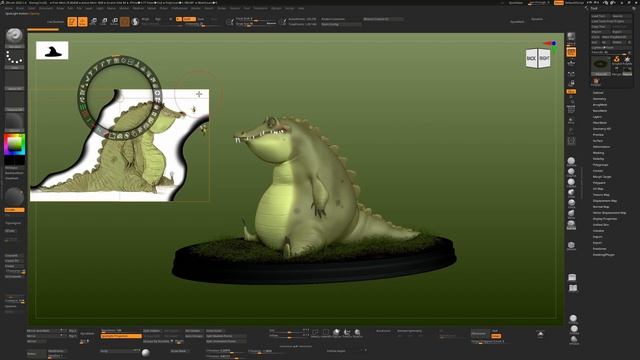The height and width of the screenshot is (360, 640).
Task: Open Lightbox Tools from Tool palette
Action: (x=612, y=47)
